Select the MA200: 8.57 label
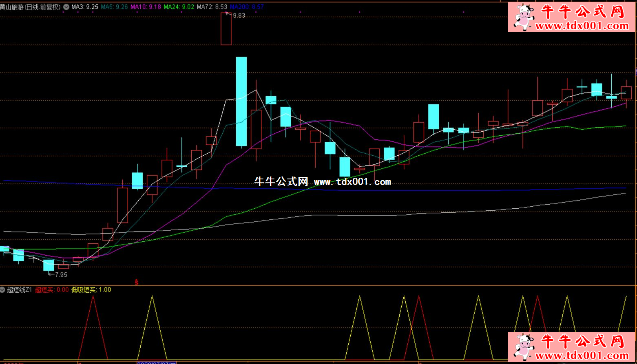The height and width of the screenshot is (364, 637). [247, 7]
